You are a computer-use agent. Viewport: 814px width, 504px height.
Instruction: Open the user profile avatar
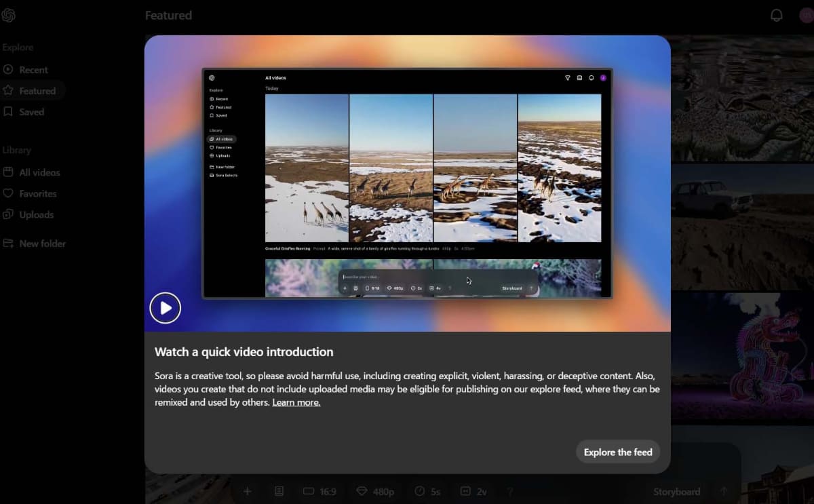pyautogui.click(x=807, y=15)
